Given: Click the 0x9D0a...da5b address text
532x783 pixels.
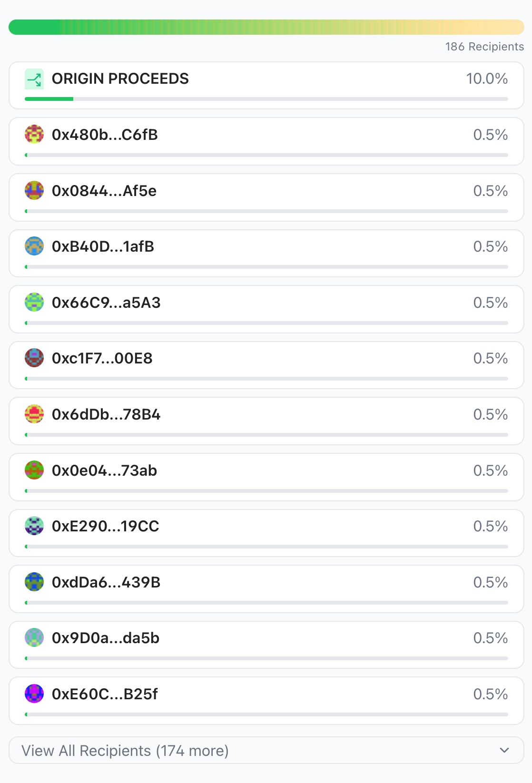Looking at the screenshot, I should [106, 638].
